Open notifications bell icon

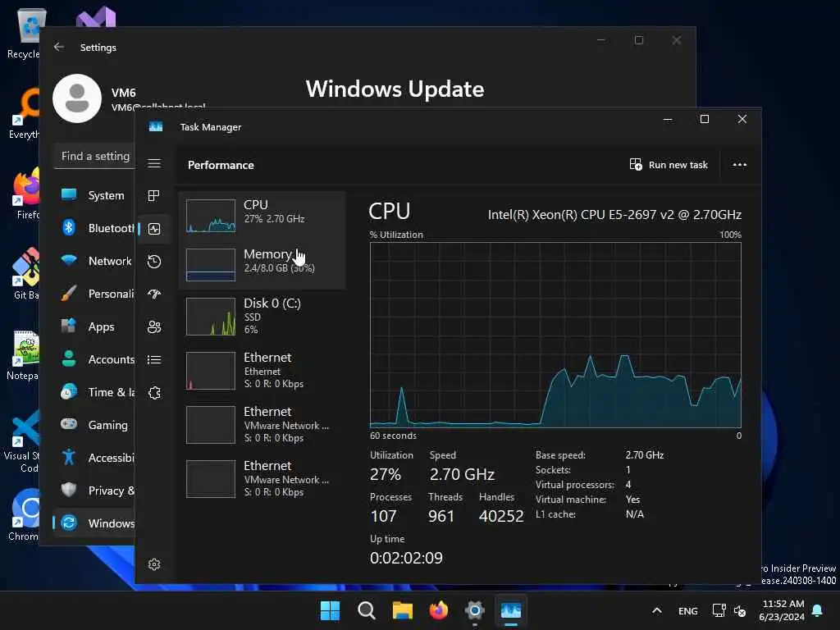(818, 610)
